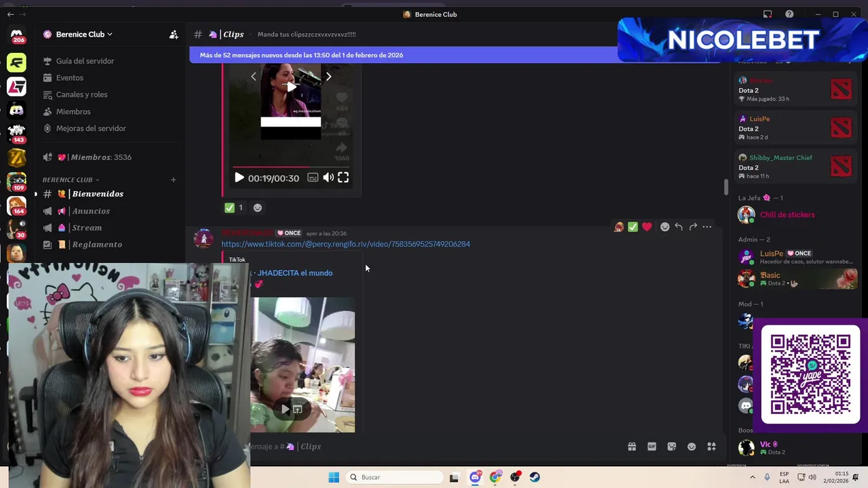Add a reaction below the video message
The image size is (868, 488).
tap(258, 207)
